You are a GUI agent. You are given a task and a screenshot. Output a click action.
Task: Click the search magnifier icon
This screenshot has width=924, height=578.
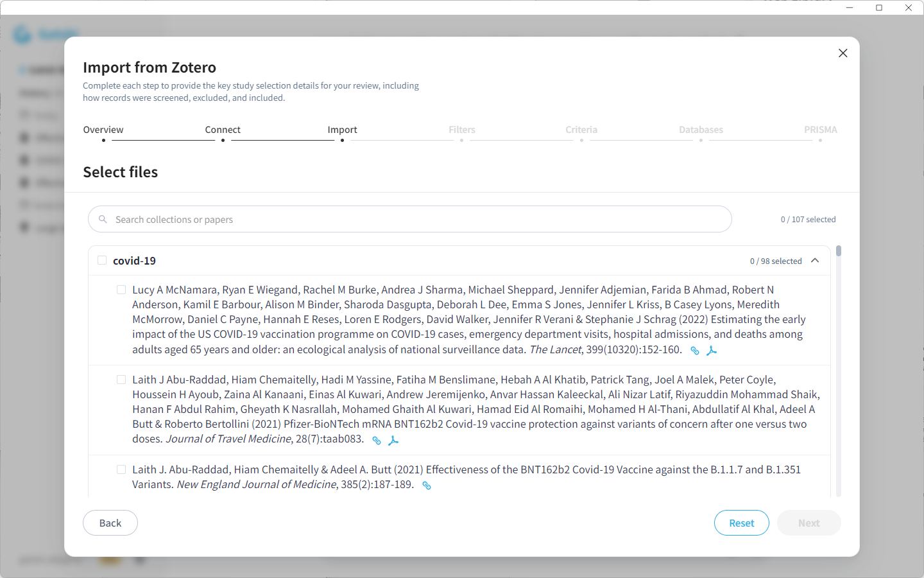click(x=103, y=220)
